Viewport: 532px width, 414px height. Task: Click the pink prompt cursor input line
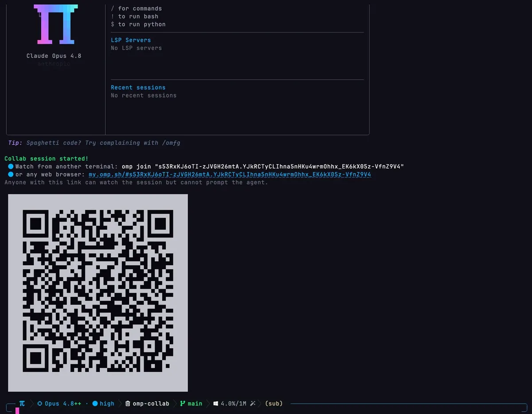tap(17, 410)
